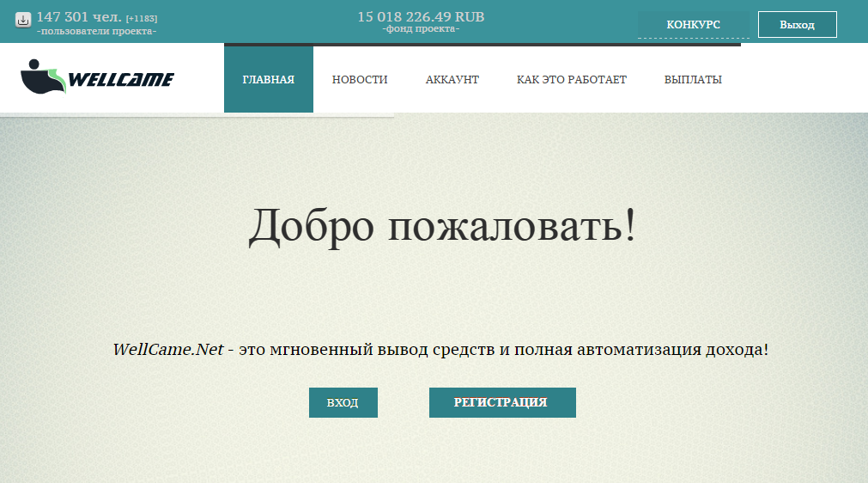
Task: Click the пользователи проекта label
Action: tap(97, 32)
